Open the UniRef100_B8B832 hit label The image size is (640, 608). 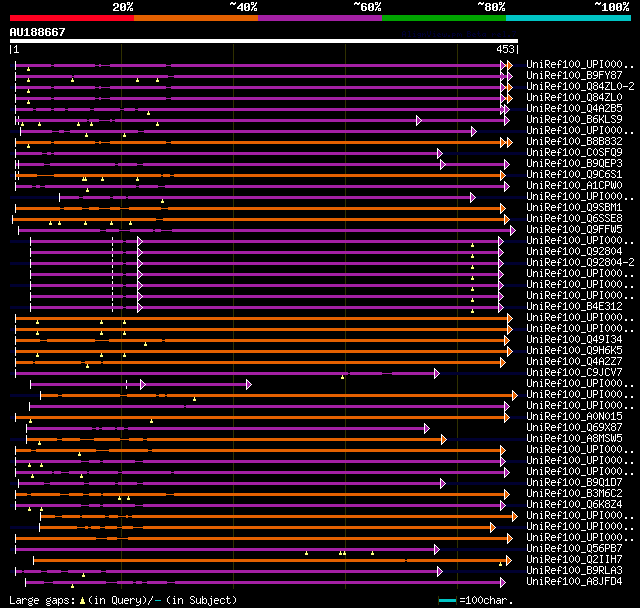tap(574, 142)
